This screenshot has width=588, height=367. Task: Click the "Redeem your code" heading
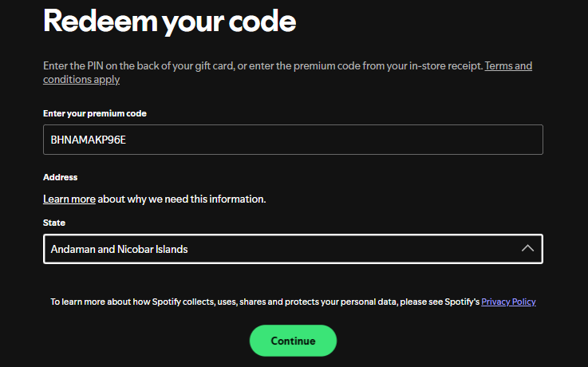[x=169, y=22]
